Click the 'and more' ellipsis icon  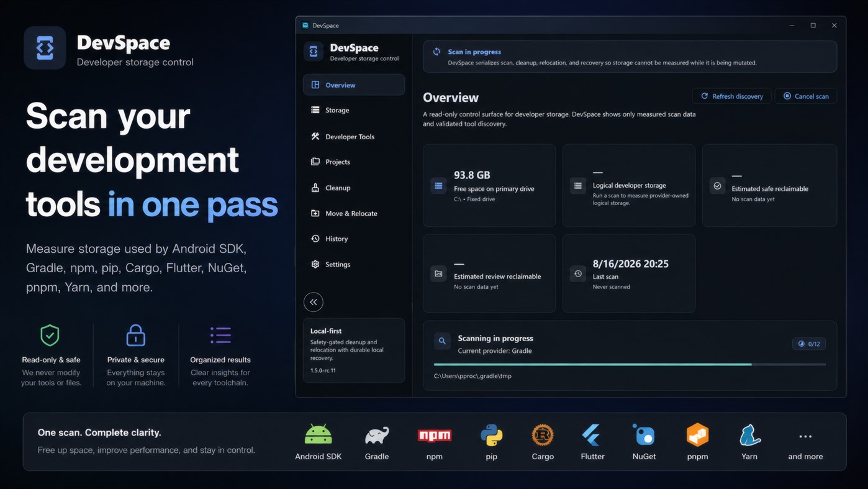tap(805, 437)
